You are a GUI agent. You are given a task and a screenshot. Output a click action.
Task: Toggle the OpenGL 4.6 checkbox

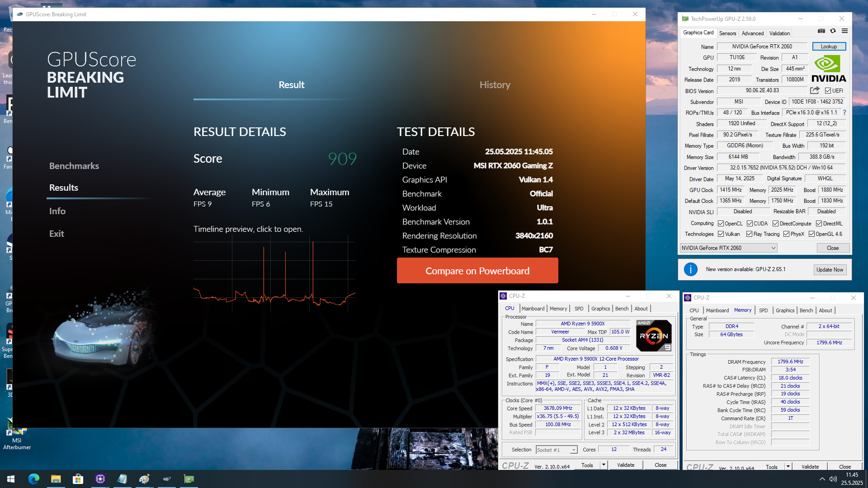(x=811, y=234)
